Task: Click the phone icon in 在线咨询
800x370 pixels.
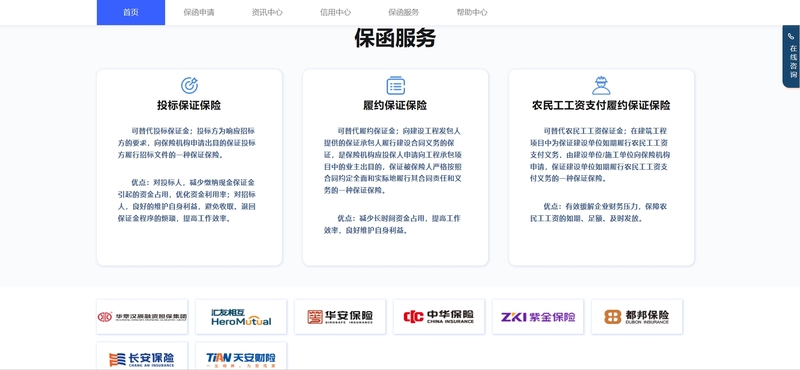Action: coord(791,36)
